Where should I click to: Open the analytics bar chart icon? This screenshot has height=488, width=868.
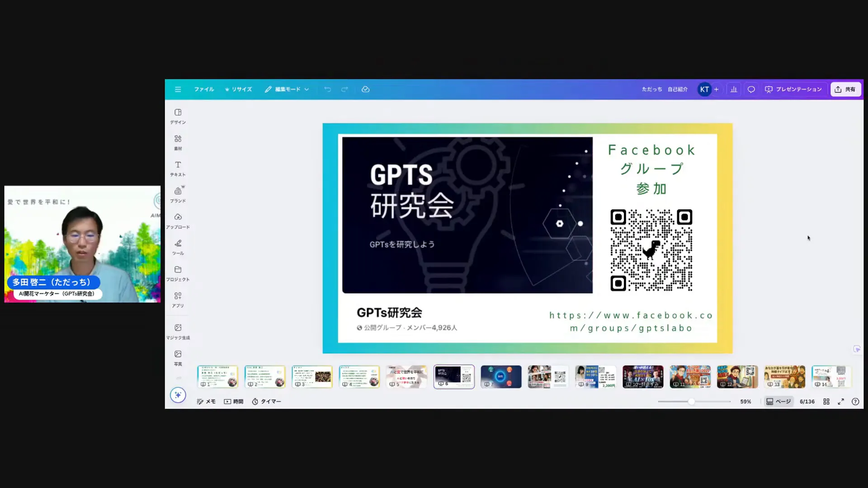[734, 89]
